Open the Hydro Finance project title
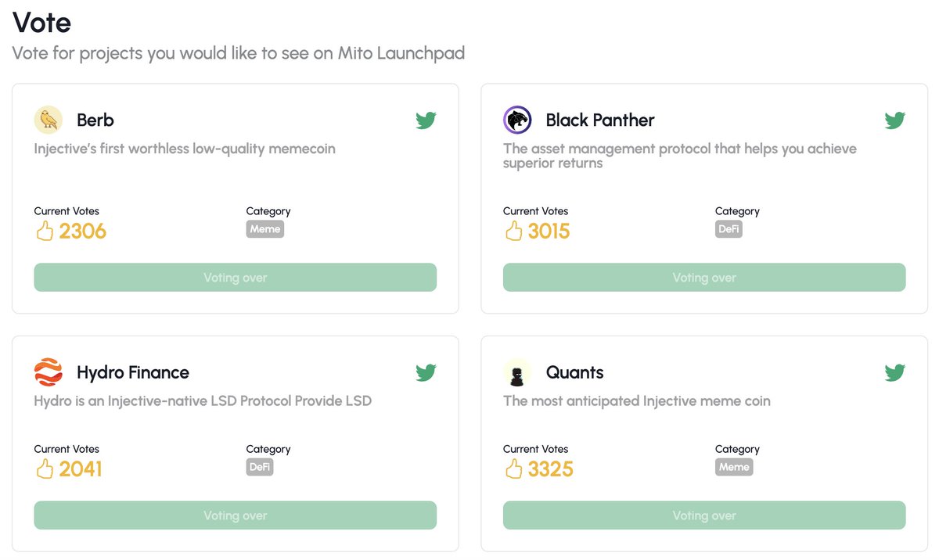 (133, 372)
